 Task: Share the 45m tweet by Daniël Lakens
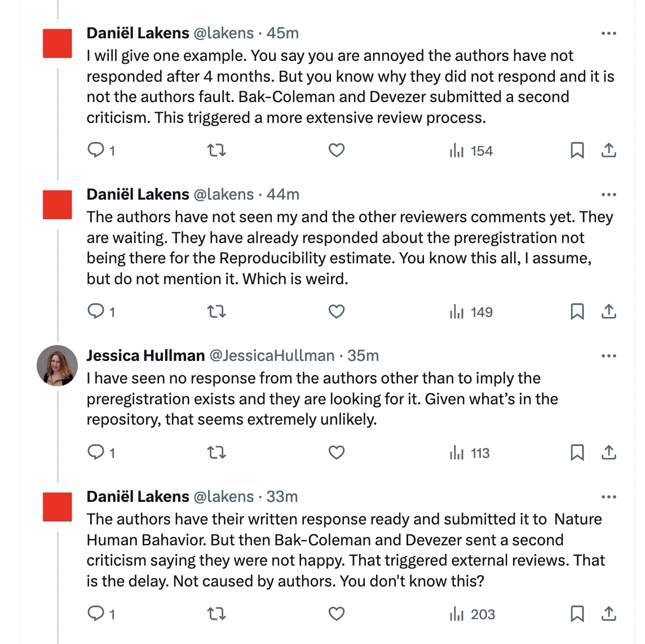[x=609, y=150]
